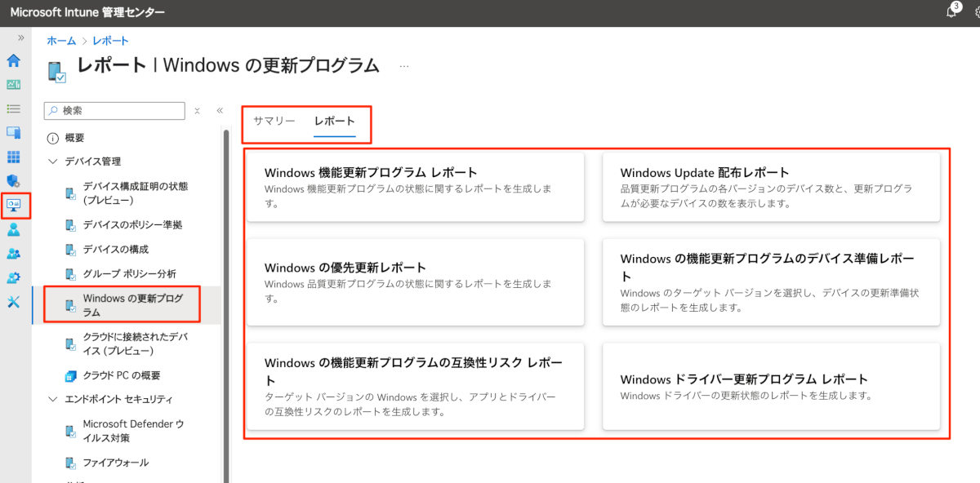Image resolution: width=980 pixels, height=483 pixels.
Task: Open the Users icon in left rail
Action: click(13, 230)
